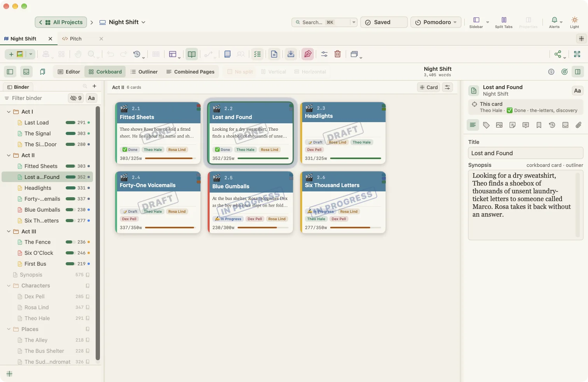Image resolution: width=588 pixels, height=382 pixels.
Task: Switch to Outliner view
Action: (x=144, y=72)
